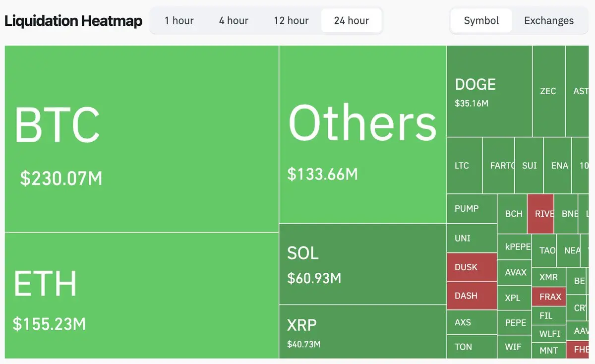This screenshot has width=595, height=364.
Task: Click the UNI tile
Action: [472, 238]
